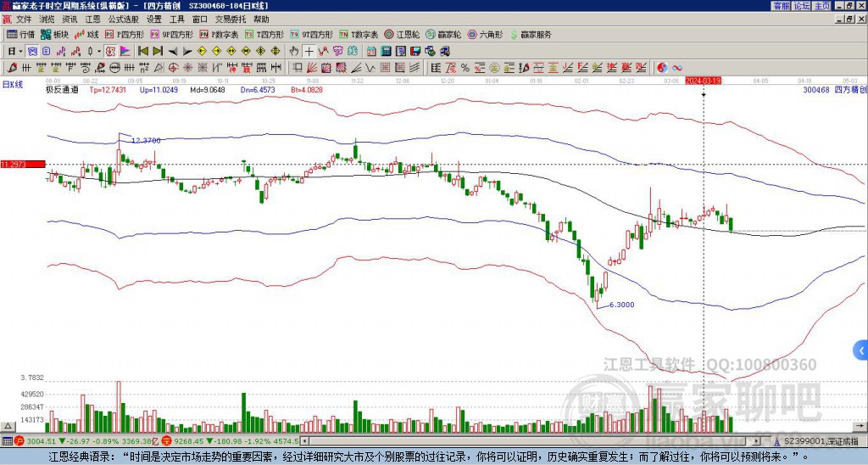Click the horizontal scrollbar right arrow
The height and width of the screenshot is (465, 868).
[x=755, y=441]
